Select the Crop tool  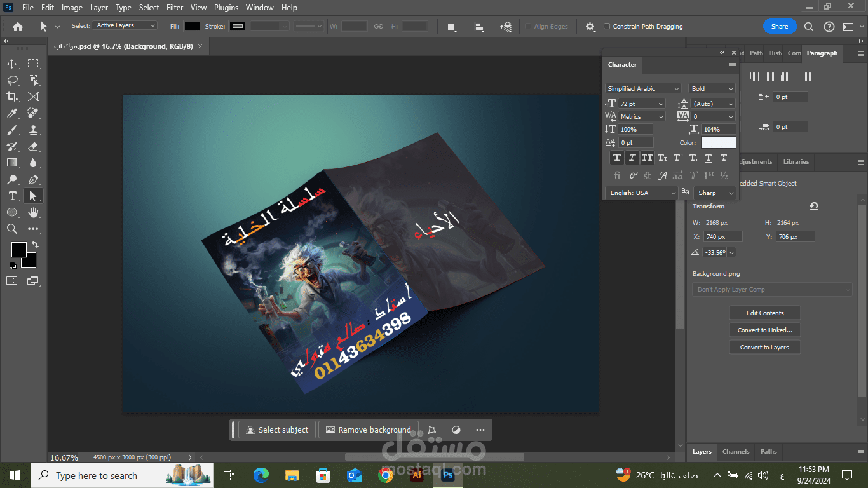click(x=12, y=97)
